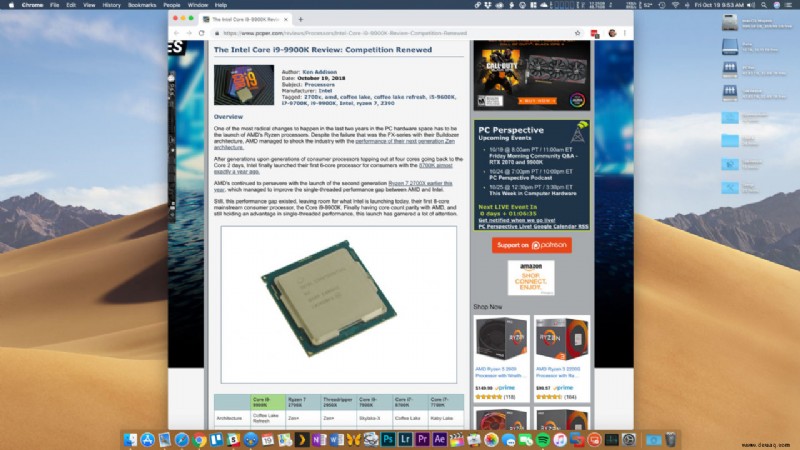
Task: Select the Intel Core i9-9900K Review tab
Action: click(x=245, y=19)
